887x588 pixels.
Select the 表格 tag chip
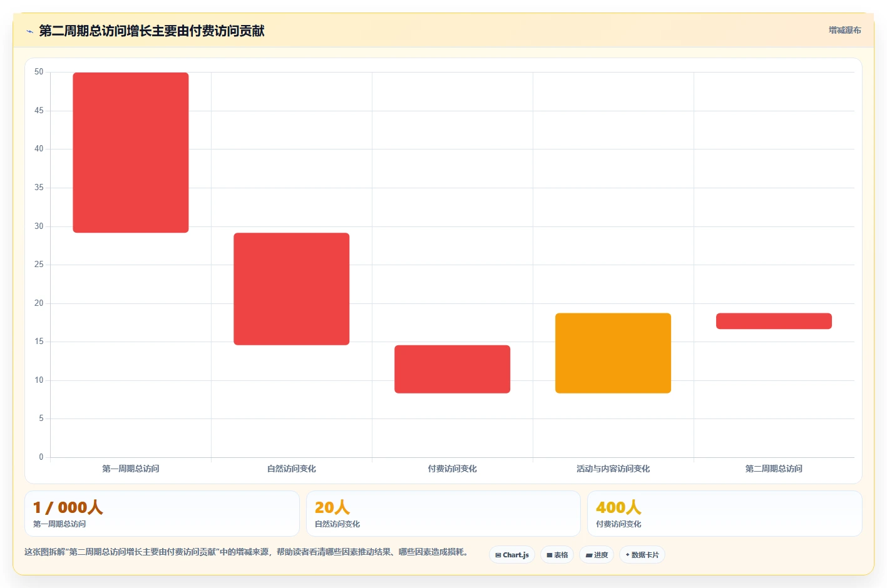coord(557,555)
